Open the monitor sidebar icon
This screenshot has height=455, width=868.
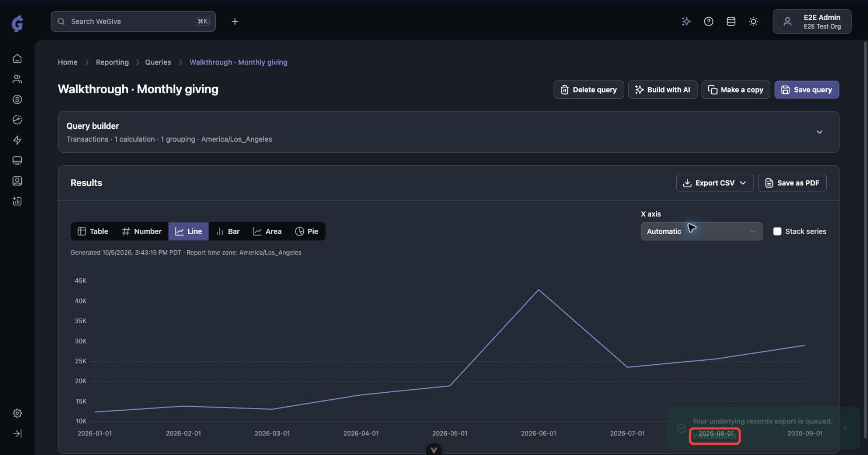pos(17,160)
